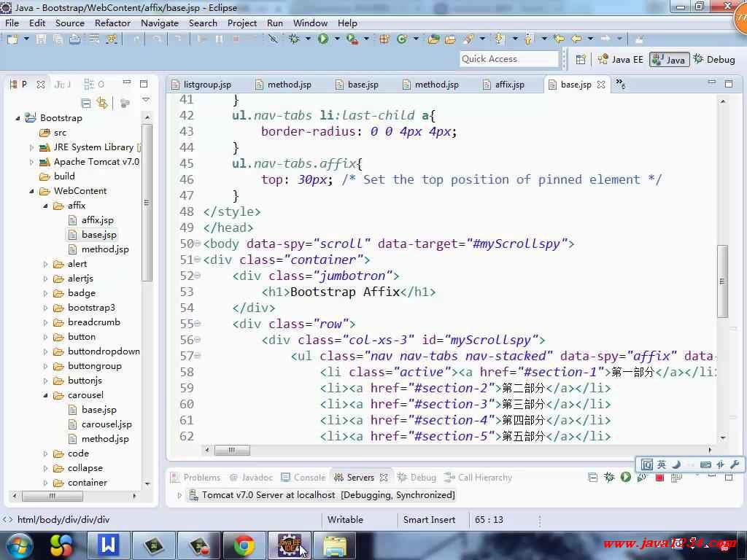The image size is (747, 560).
Task: Click the Skip All Breakpoints icon
Action: point(273,39)
